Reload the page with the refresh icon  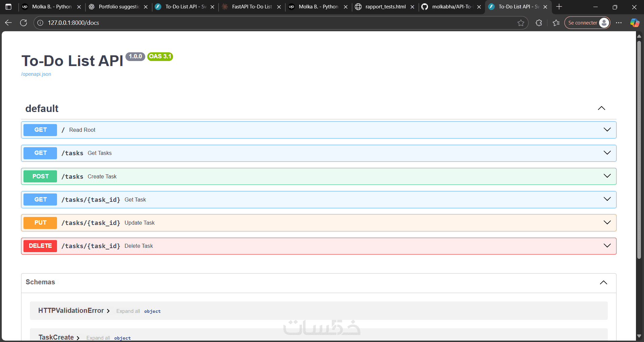click(23, 23)
